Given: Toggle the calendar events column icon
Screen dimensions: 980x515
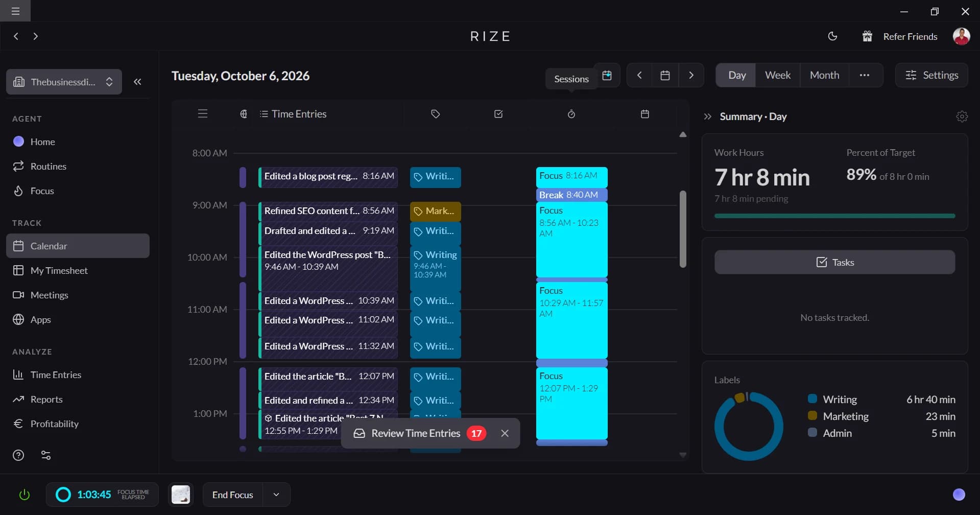Looking at the screenshot, I should coord(645,114).
